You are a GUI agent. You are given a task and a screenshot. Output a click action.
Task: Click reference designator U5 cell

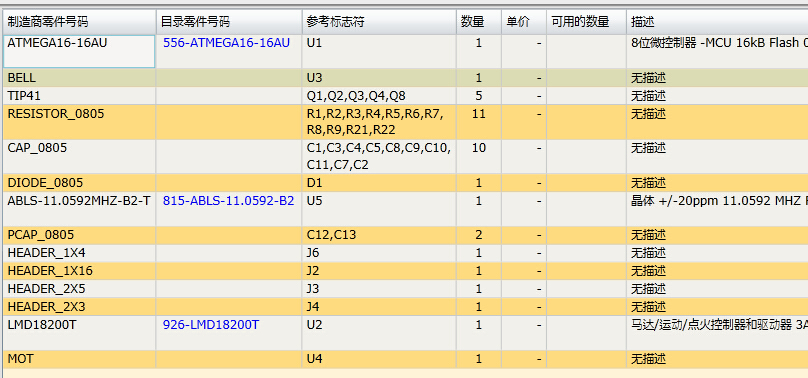(379, 209)
